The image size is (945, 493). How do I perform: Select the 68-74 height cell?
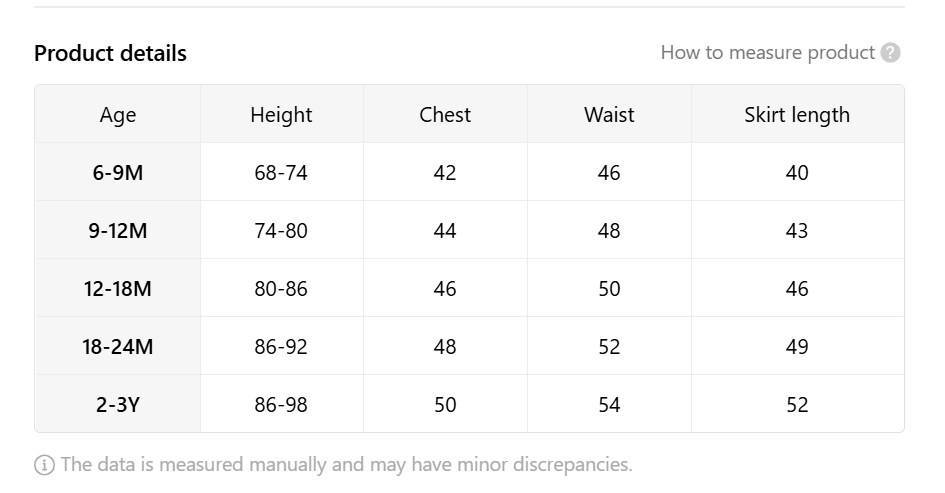coord(281,172)
